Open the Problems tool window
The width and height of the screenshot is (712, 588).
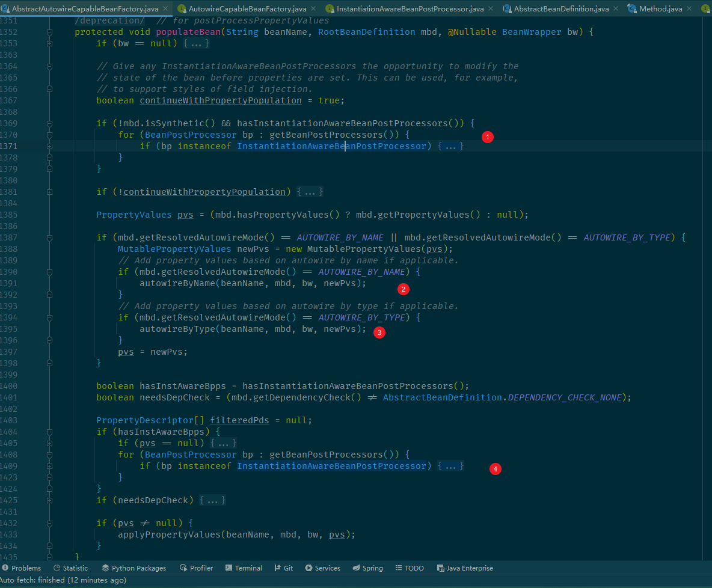pos(21,568)
